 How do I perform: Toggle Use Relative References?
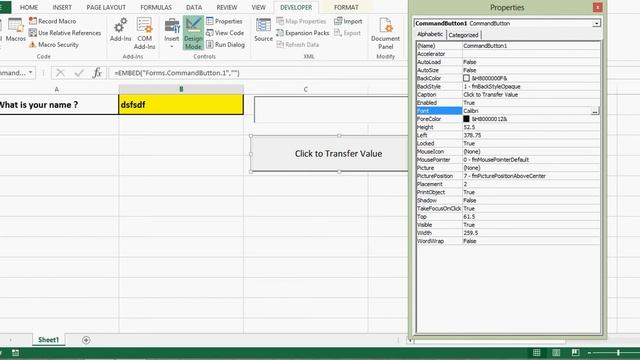coord(65,33)
